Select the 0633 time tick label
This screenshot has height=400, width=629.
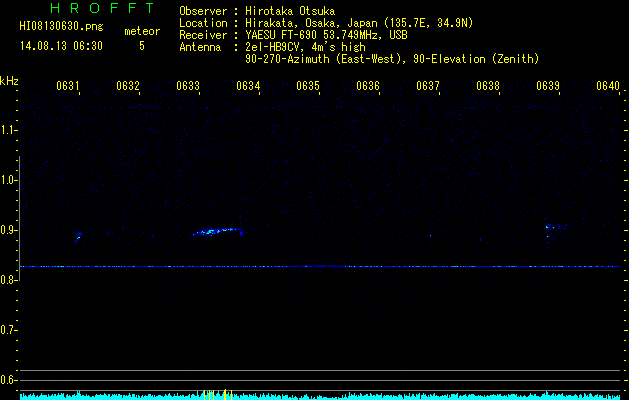pyautogui.click(x=188, y=86)
